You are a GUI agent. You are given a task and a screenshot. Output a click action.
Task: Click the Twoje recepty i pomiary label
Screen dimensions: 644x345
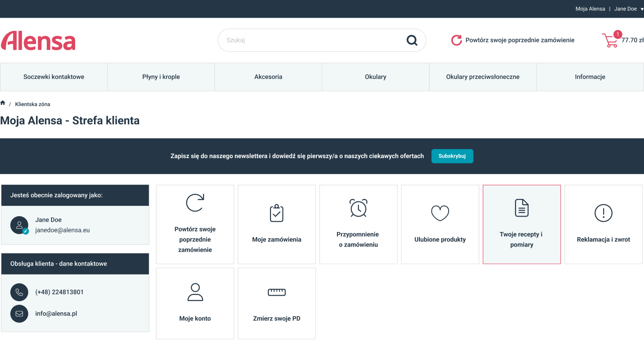coord(522,240)
